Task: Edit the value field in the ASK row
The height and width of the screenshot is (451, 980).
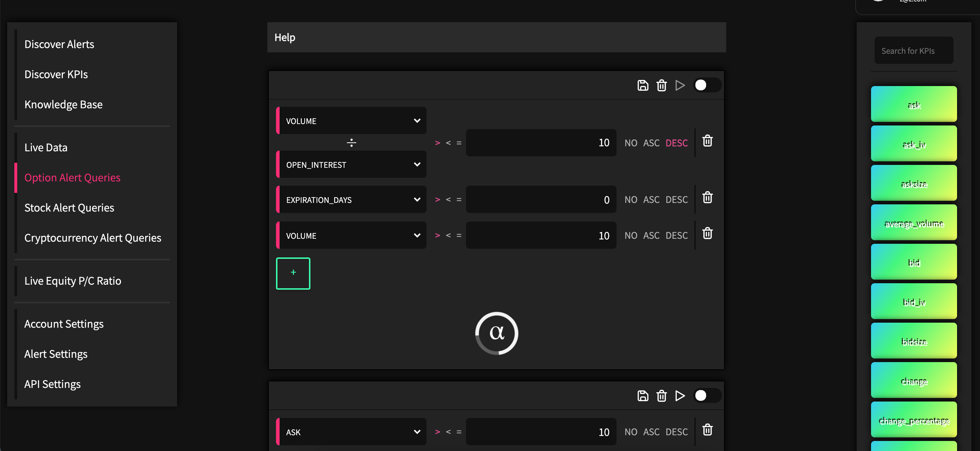Action: coord(541,432)
